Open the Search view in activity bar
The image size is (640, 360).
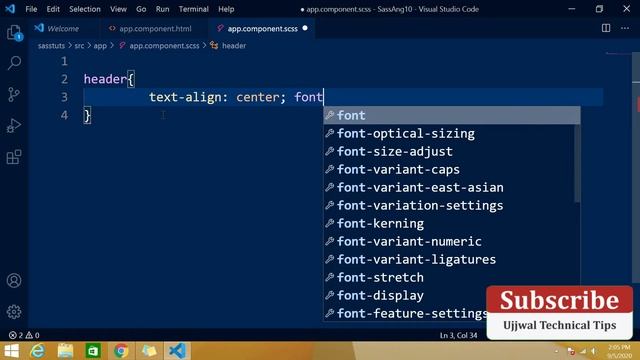point(14,63)
